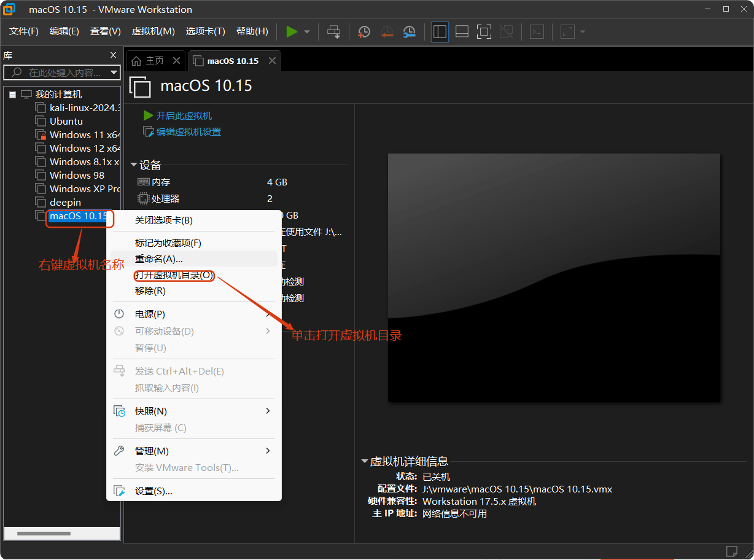Click the enter full screen toolbar icon

(x=484, y=31)
